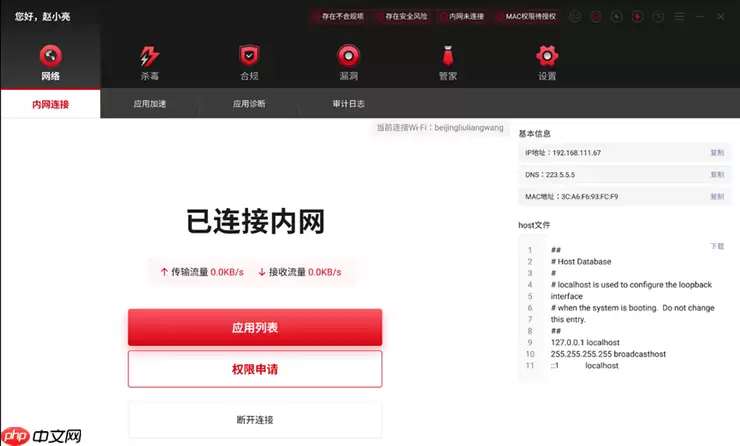Screen dimensions: 740x446
Task: Click the '# Host Database' line
Action: (x=581, y=261)
